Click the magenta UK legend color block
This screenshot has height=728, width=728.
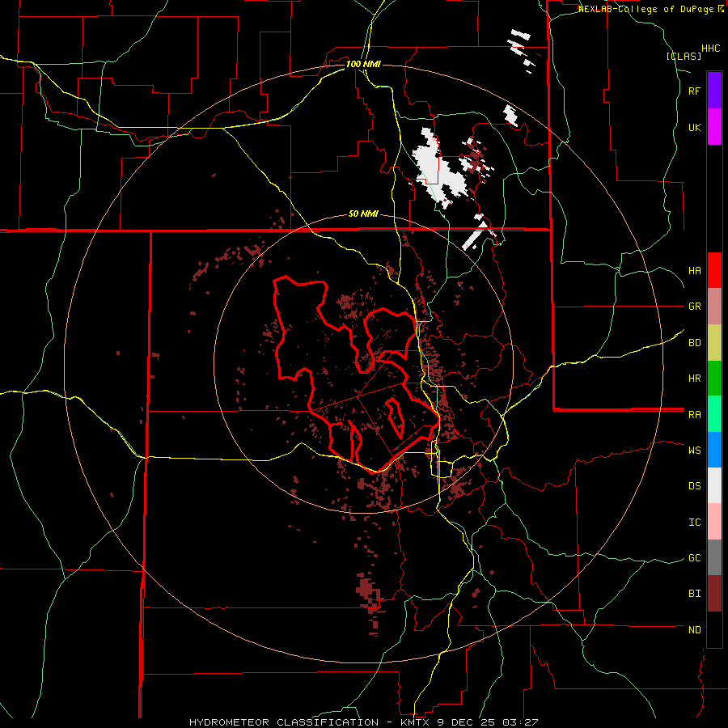714,127
